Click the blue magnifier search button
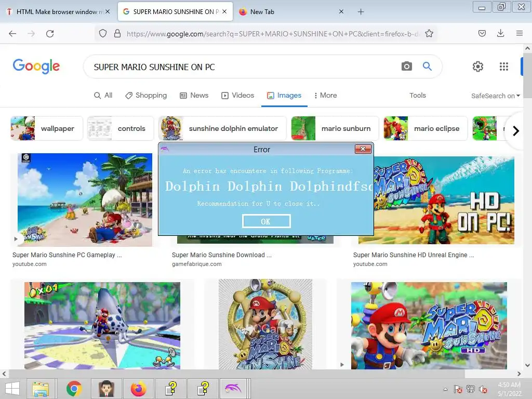532x399 pixels. 427,66
